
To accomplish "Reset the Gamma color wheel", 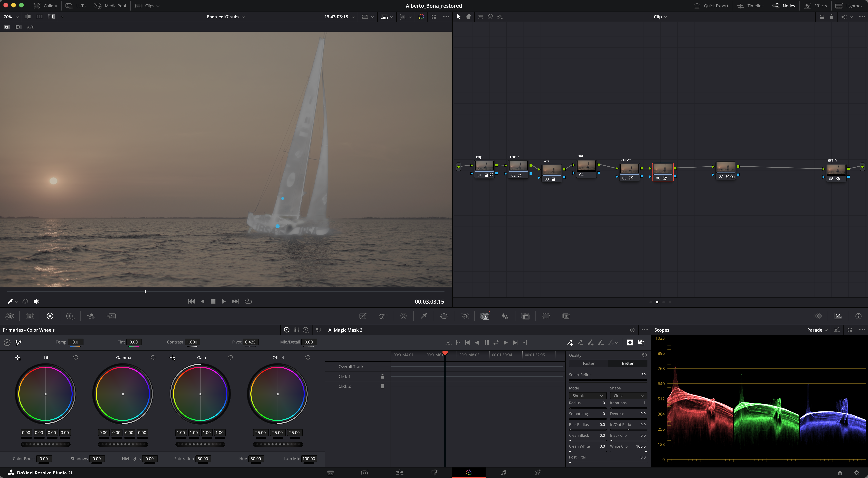I will [153, 357].
